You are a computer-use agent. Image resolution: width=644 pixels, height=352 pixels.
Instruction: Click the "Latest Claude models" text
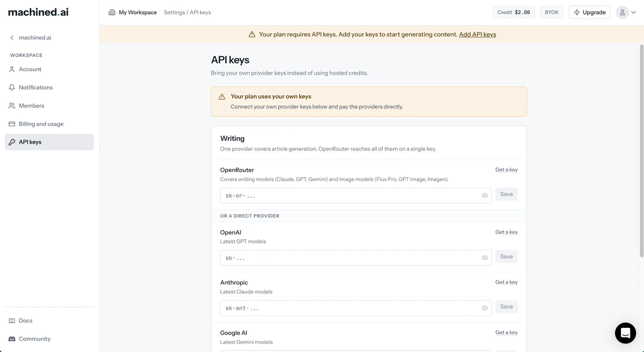[246, 292]
